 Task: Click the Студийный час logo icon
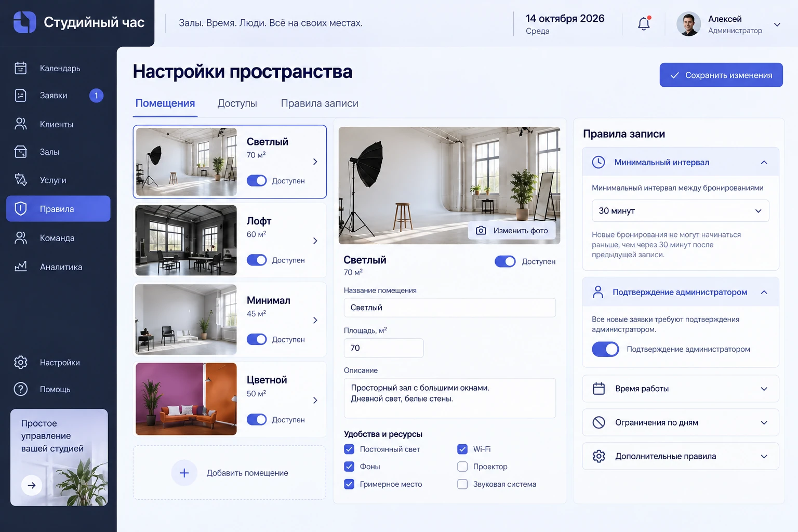[x=24, y=22]
